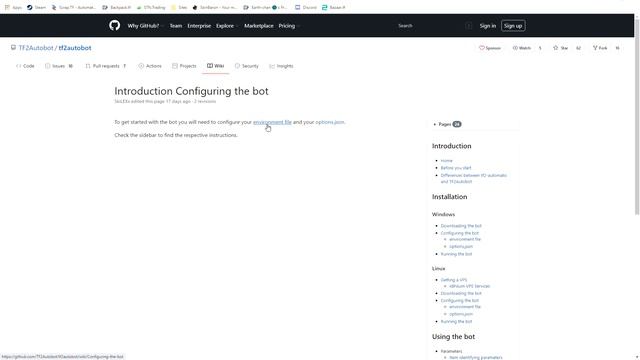Open the VPS Services sub-link under Linux

tap(469, 286)
